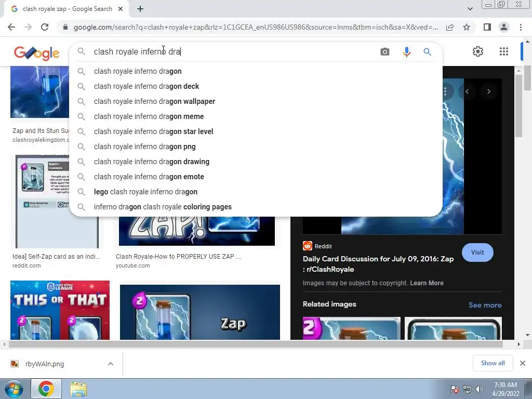Screen dimensions: 532x399
Task: Click the Chrome taskbar icon
Action: tap(46, 389)
